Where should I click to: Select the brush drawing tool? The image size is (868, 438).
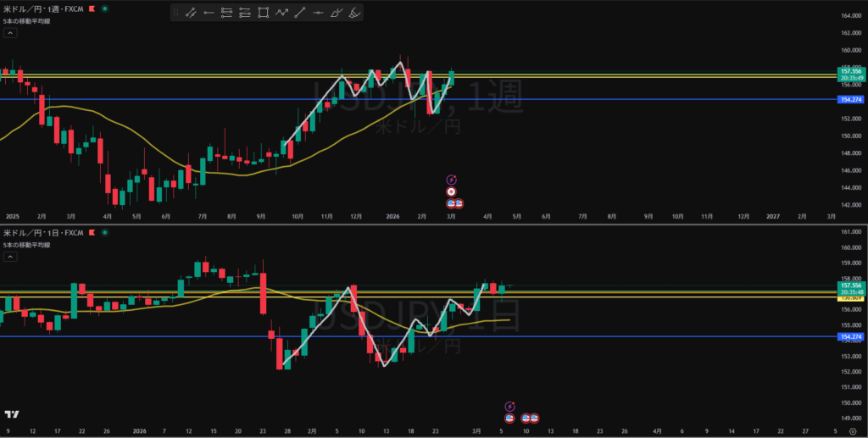coord(337,13)
